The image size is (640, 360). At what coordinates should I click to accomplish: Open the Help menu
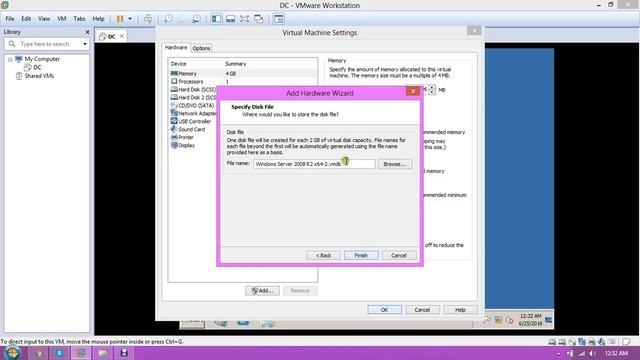pos(98,19)
